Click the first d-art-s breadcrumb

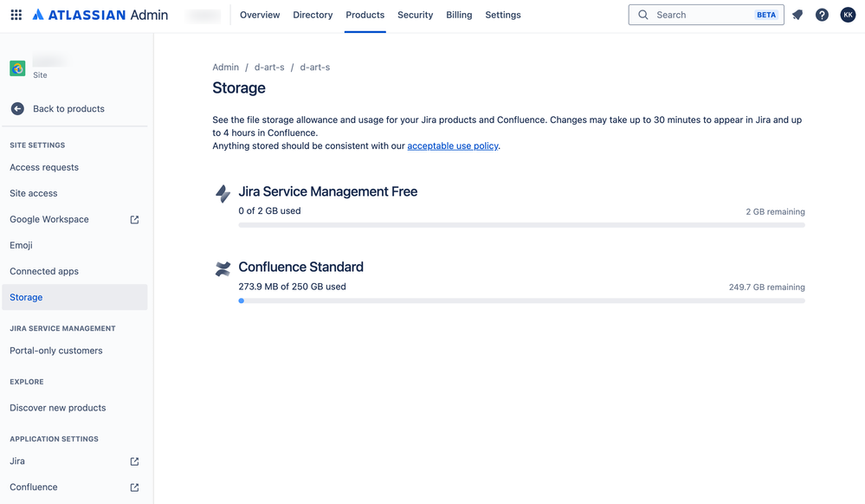(269, 67)
